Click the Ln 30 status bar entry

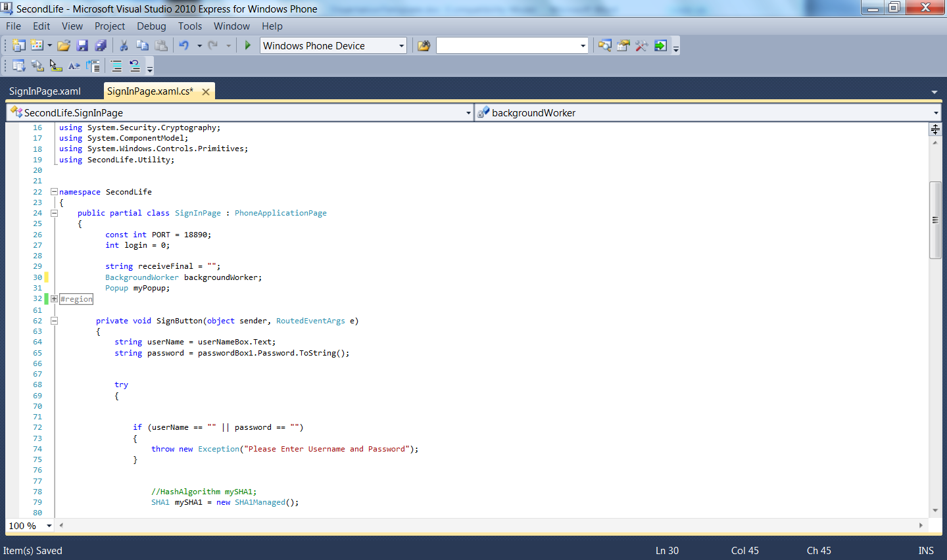tap(667, 551)
